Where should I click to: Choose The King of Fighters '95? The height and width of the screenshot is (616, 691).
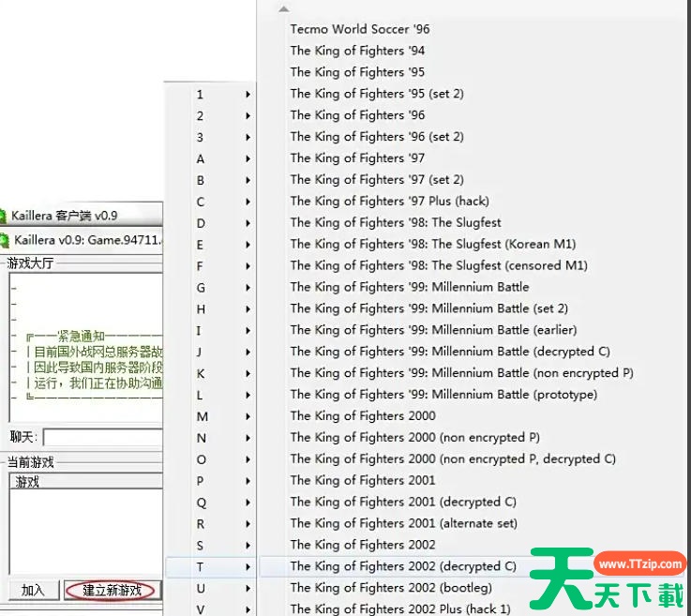tap(357, 72)
